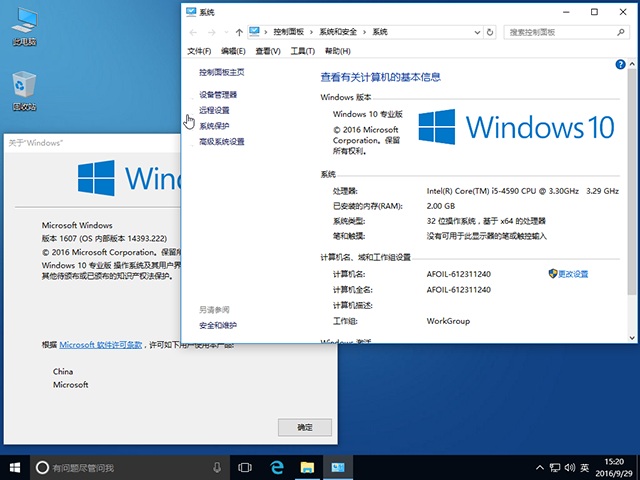This screenshot has width=640, height=480.
Task: Open the 设备管理器 link
Action: (x=218, y=94)
